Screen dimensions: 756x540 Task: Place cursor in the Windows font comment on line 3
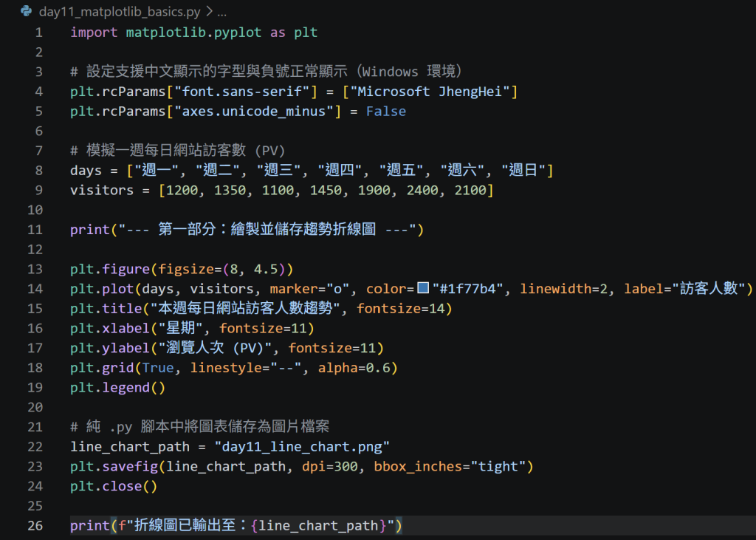(266, 72)
